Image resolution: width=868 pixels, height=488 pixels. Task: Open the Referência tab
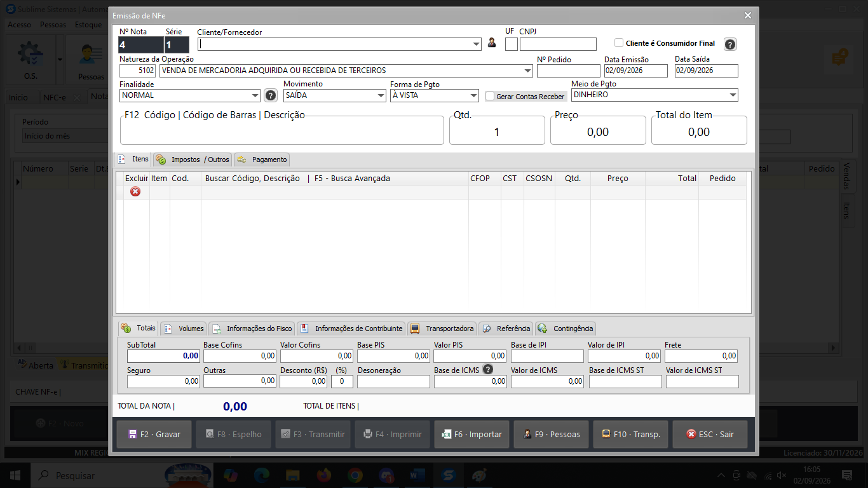[x=506, y=329]
